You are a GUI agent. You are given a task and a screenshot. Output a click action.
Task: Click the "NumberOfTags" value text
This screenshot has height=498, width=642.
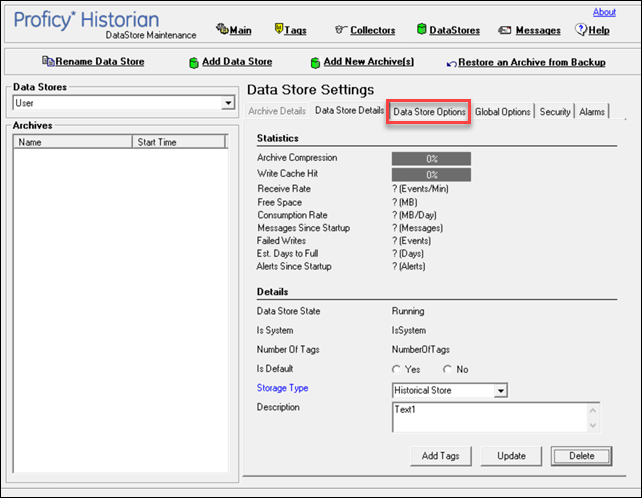point(421,349)
